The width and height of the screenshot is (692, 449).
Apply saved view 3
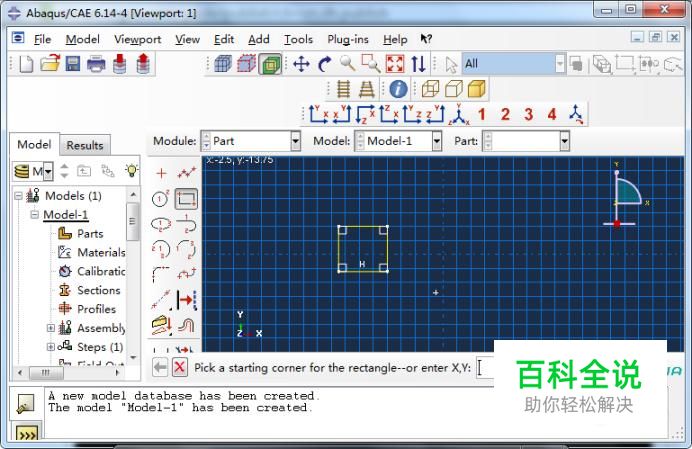pos(528,114)
